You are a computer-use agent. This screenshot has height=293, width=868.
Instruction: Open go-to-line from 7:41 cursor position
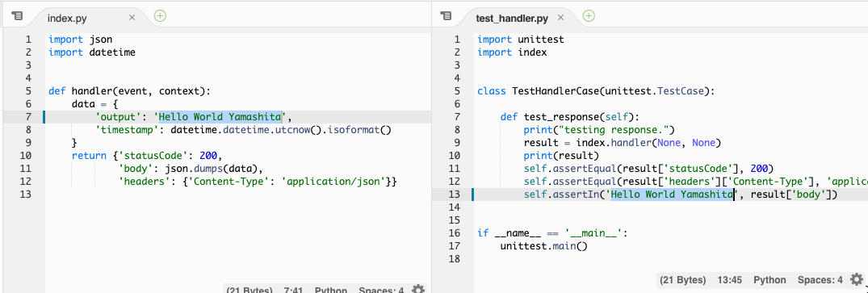click(293, 290)
